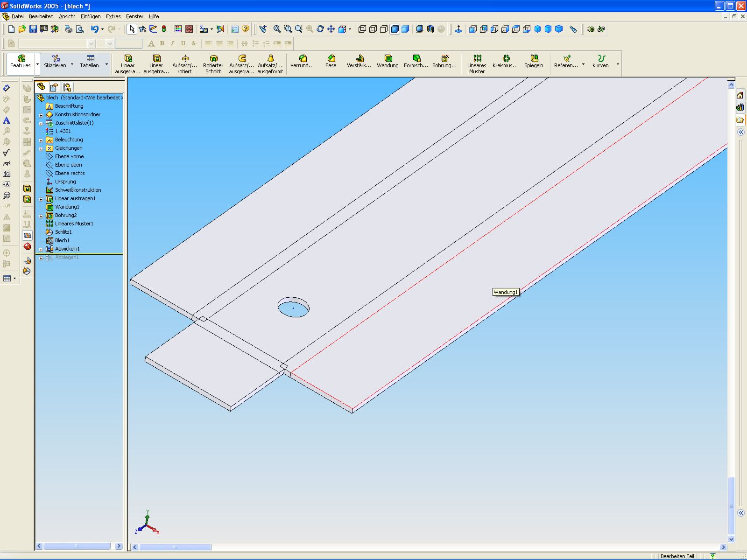Screen dimensions: 747x560
Task: Expand the Bohrung2 feature node
Action: tap(41, 216)
